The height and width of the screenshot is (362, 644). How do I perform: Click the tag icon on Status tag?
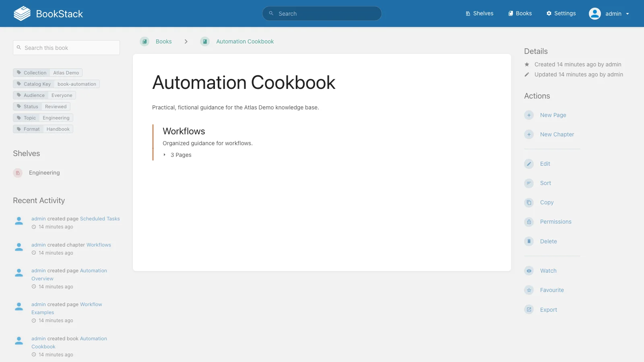click(19, 107)
